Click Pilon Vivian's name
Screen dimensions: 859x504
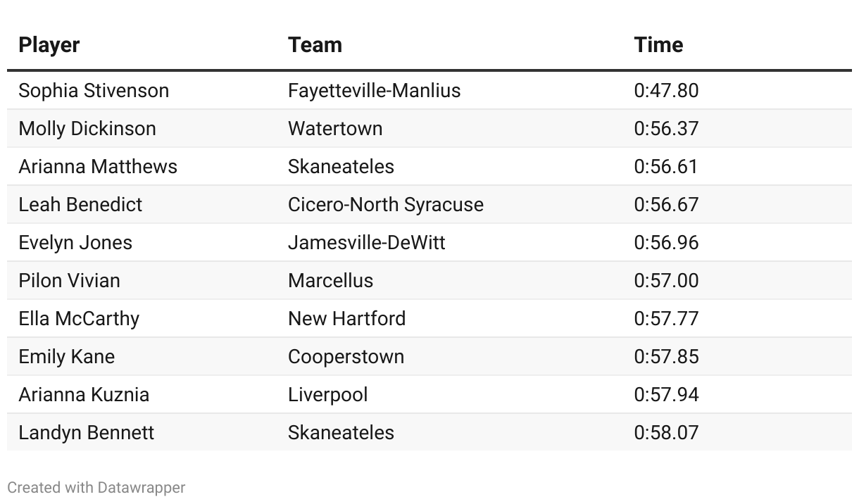pyautogui.click(x=70, y=281)
